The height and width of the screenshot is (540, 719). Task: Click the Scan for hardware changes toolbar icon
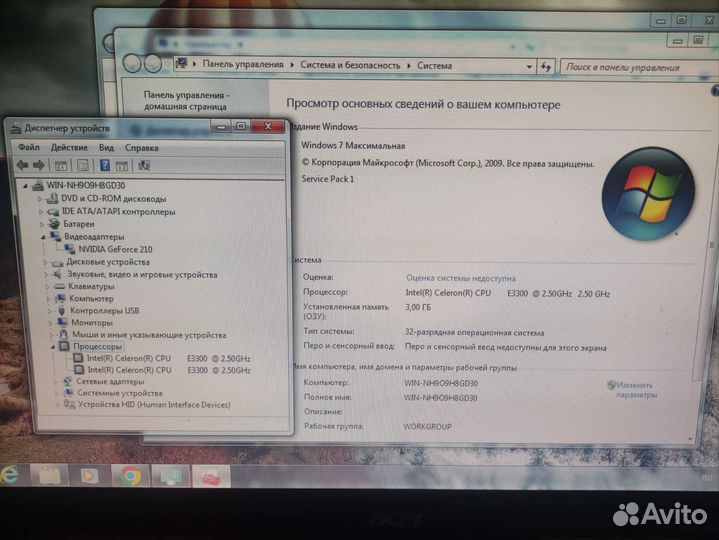click(144, 165)
